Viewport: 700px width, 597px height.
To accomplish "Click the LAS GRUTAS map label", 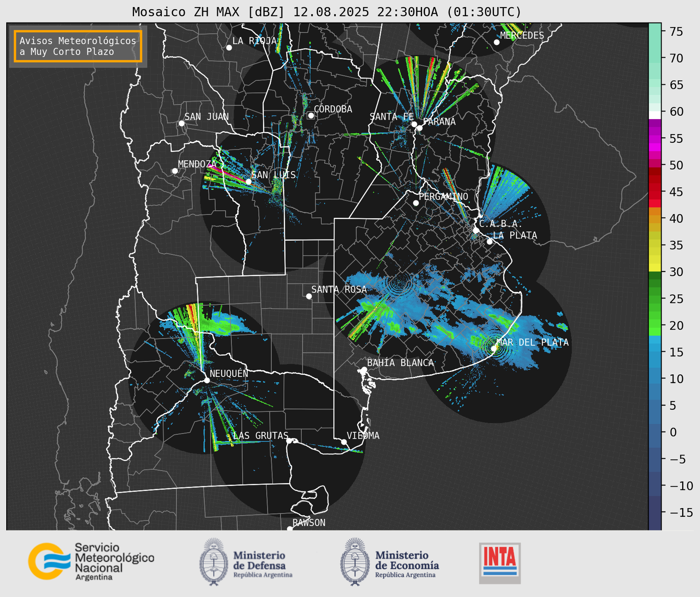I will (261, 436).
